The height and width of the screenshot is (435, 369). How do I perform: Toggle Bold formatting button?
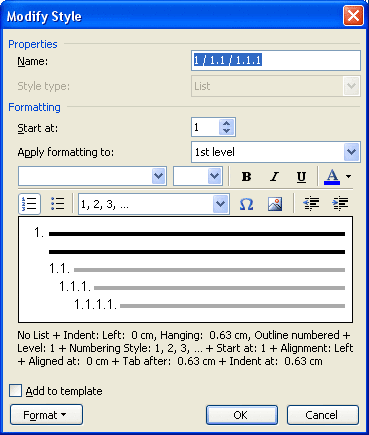point(246,176)
